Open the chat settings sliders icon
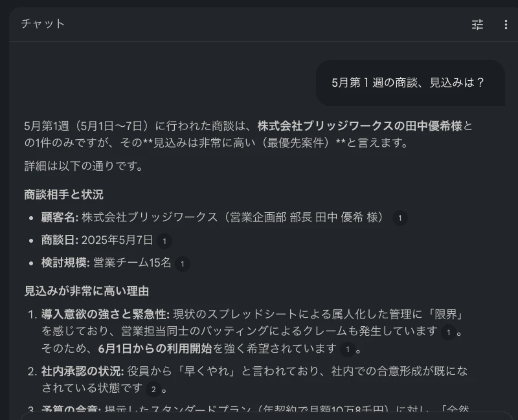This screenshot has width=518, height=420. click(478, 25)
